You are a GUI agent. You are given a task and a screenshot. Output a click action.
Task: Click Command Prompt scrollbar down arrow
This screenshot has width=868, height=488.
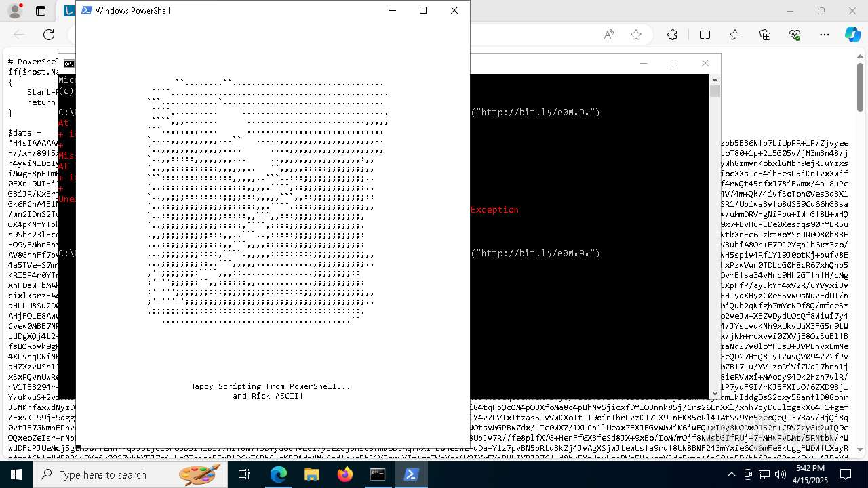coord(715,393)
